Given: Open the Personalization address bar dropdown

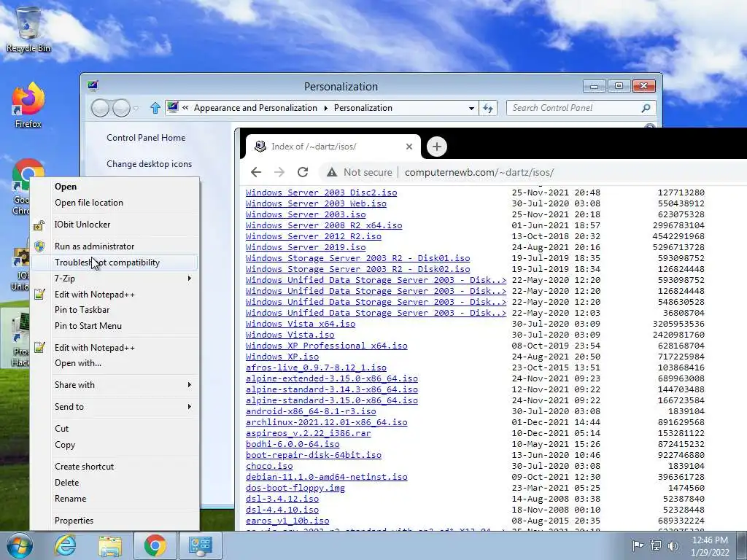Looking at the screenshot, I should coord(471,108).
